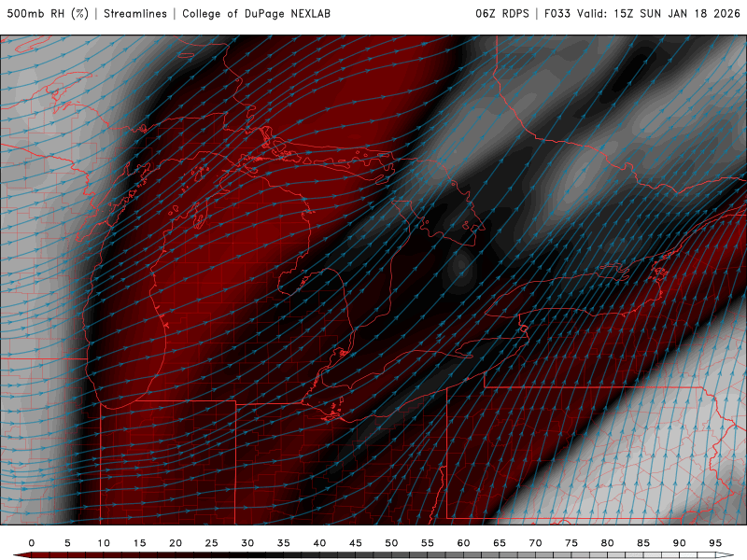Click the "65" label on the color scale
This screenshot has height=560, width=747.
coord(500,543)
